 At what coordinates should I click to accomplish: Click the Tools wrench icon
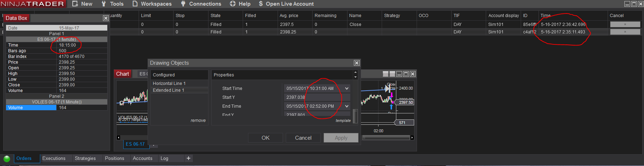point(104,4)
